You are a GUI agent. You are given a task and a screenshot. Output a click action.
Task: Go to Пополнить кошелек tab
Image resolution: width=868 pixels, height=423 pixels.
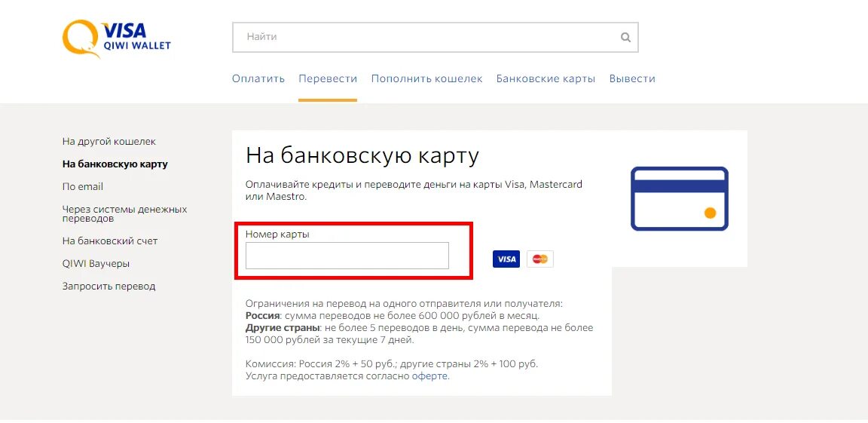(x=426, y=78)
